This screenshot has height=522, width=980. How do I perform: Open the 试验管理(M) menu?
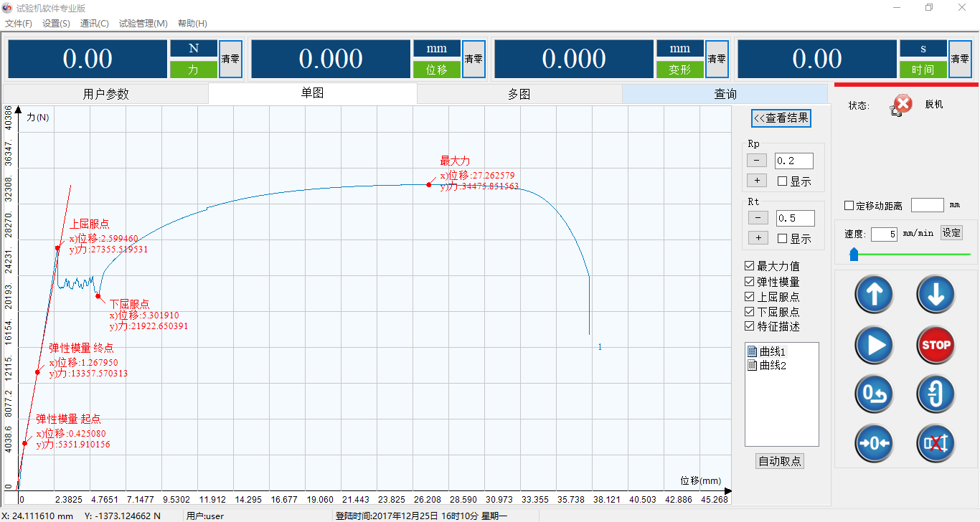(x=143, y=24)
